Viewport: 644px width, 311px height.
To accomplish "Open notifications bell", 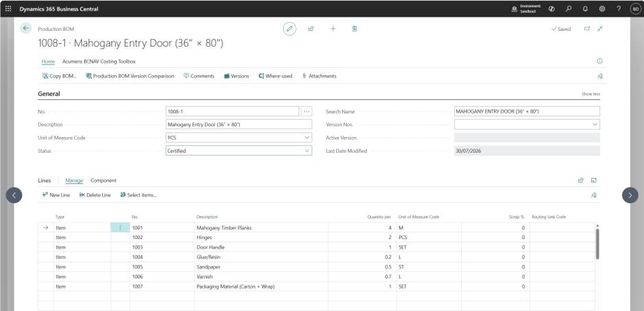I will [x=585, y=9].
